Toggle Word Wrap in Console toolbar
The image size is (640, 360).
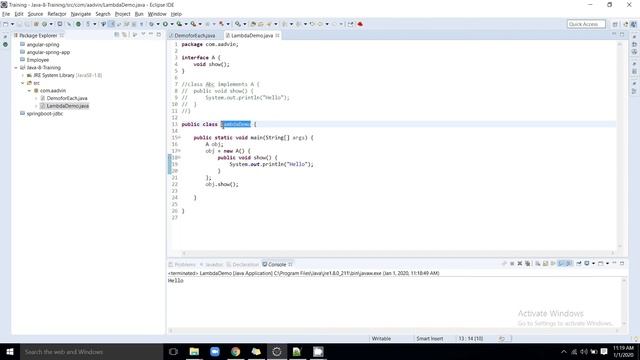[553, 264]
